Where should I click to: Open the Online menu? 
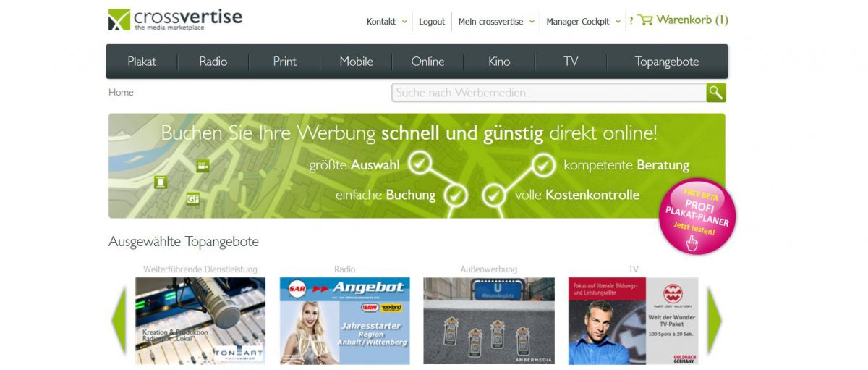pyautogui.click(x=428, y=62)
